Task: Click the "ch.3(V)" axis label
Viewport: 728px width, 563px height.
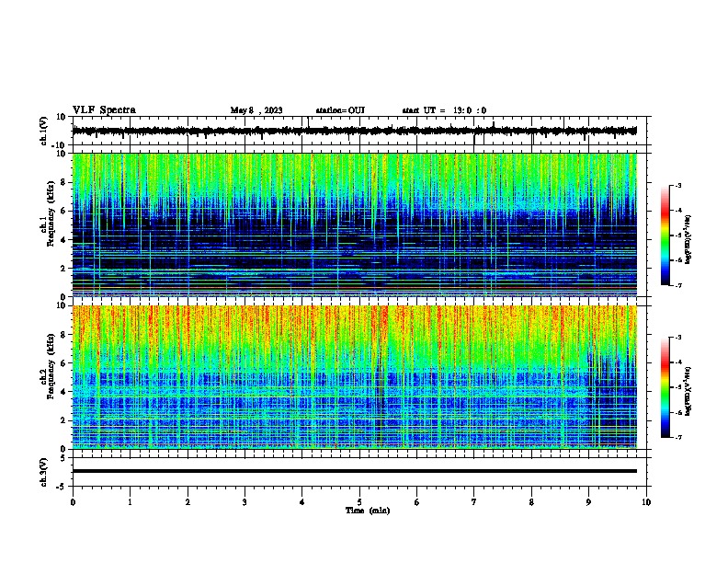Action: pyautogui.click(x=44, y=472)
